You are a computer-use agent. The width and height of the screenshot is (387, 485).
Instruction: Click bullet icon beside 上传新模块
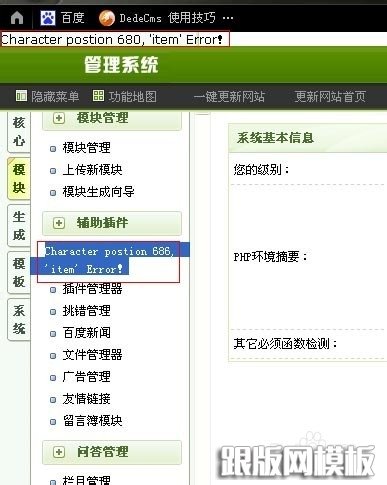[x=53, y=171]
